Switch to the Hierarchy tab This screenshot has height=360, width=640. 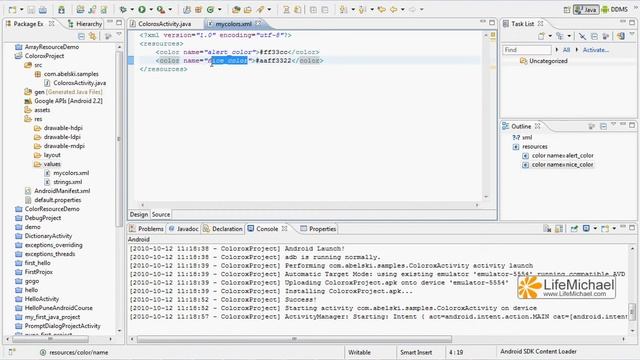[85, 24]
